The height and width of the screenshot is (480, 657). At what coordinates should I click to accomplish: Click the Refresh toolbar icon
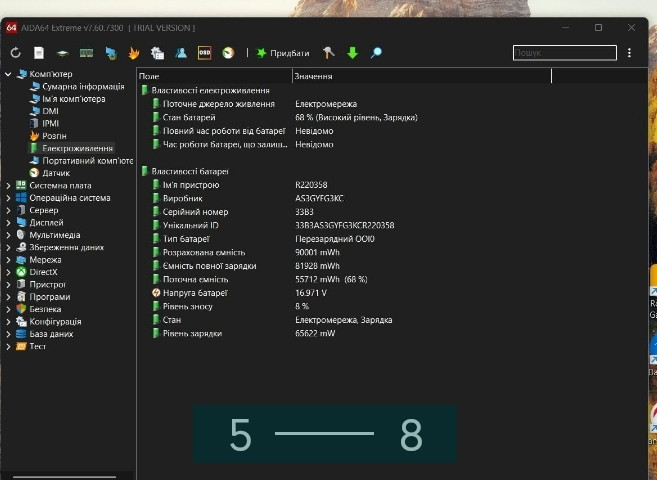(16, 53)
